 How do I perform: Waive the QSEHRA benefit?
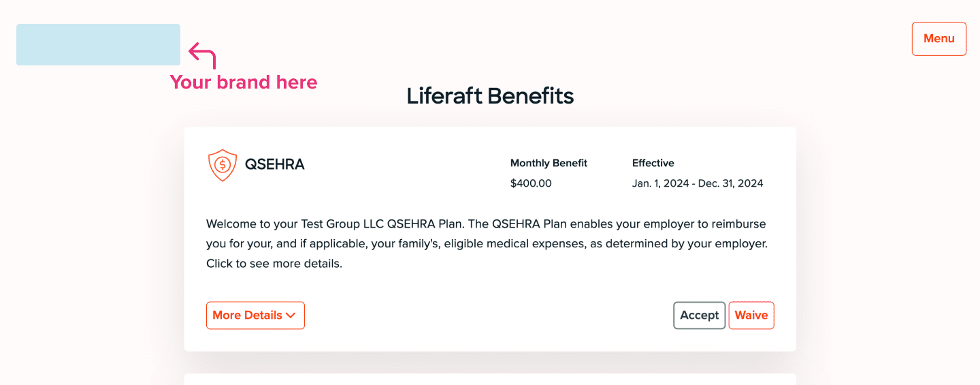tap(751, 315)
